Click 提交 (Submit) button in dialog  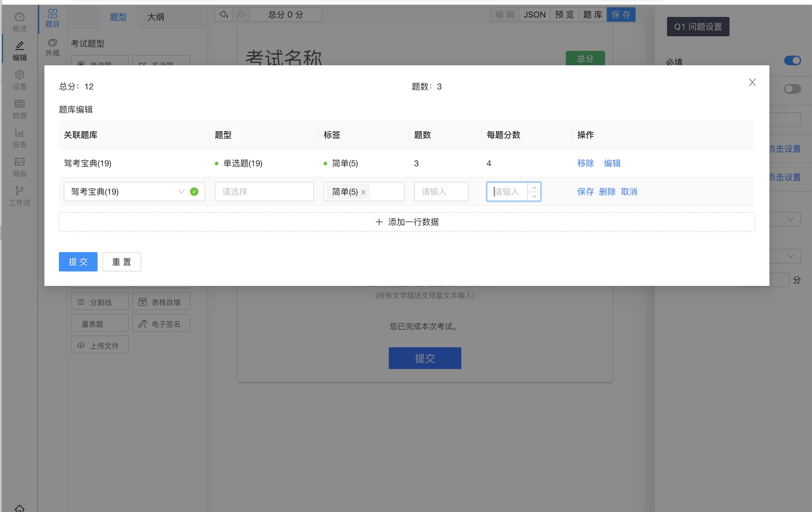(78, 261)
